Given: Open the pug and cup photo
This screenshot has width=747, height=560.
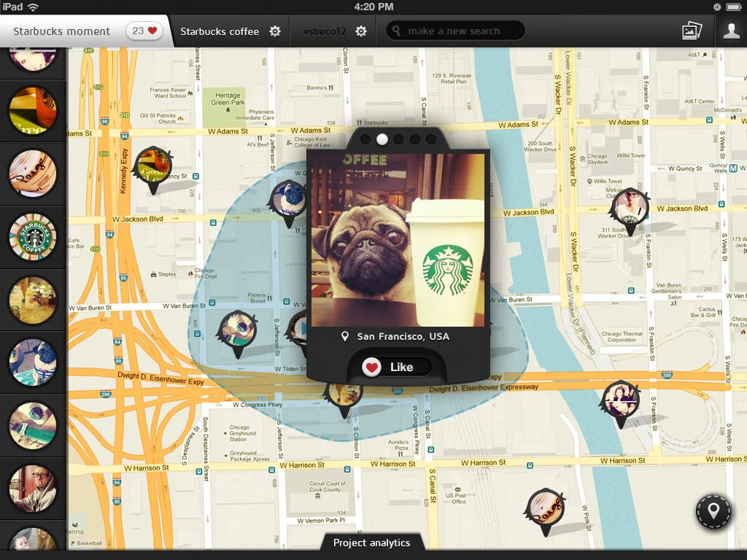Looking at the screenshot, I should coord(398,240).
